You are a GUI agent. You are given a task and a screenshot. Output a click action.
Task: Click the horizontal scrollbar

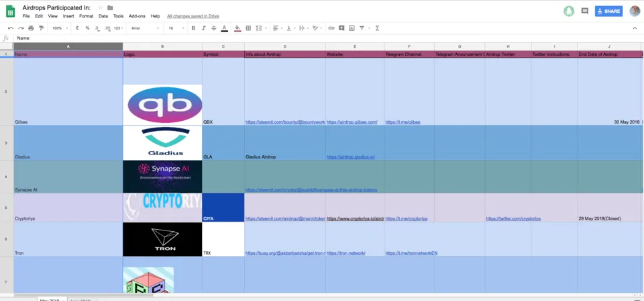tap(84, 295)
